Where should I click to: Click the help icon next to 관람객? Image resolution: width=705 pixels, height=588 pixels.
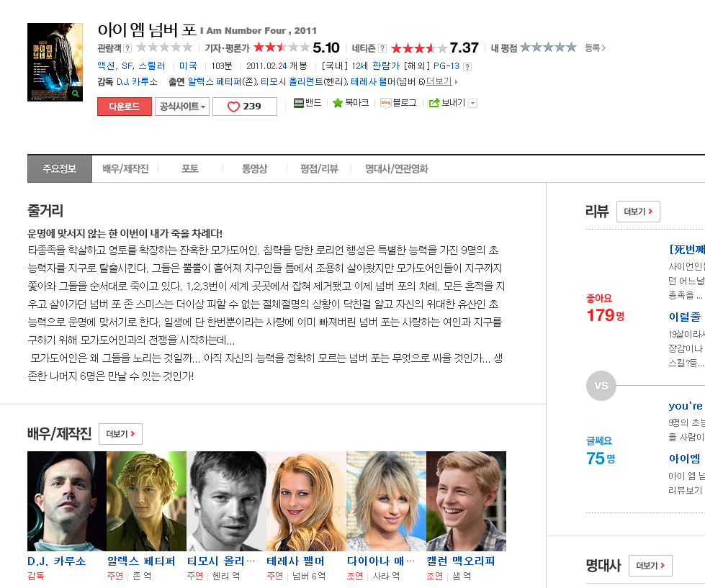coord(127,48)
